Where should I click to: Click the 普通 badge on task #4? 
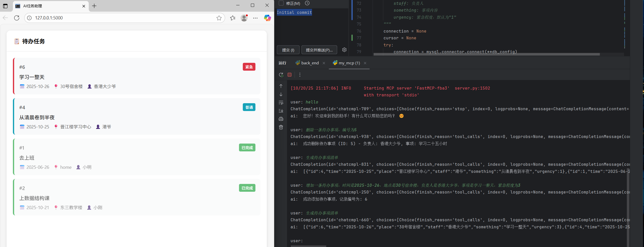tap(249, 107)
